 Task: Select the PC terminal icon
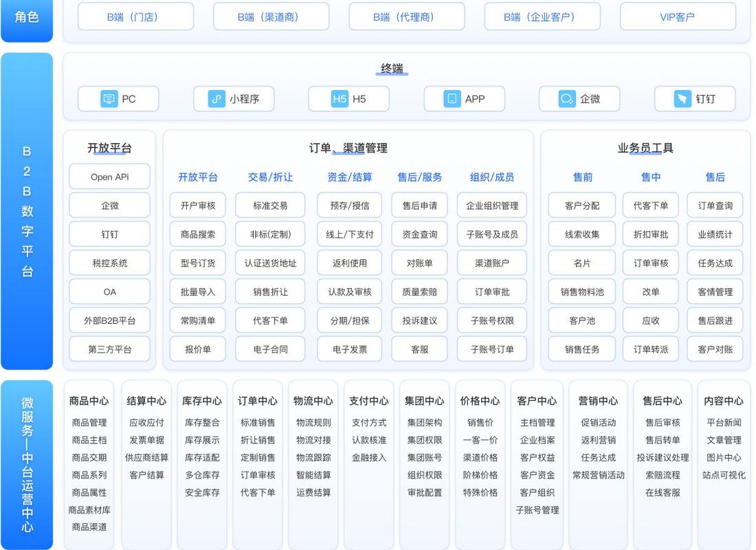pos(110,98)
